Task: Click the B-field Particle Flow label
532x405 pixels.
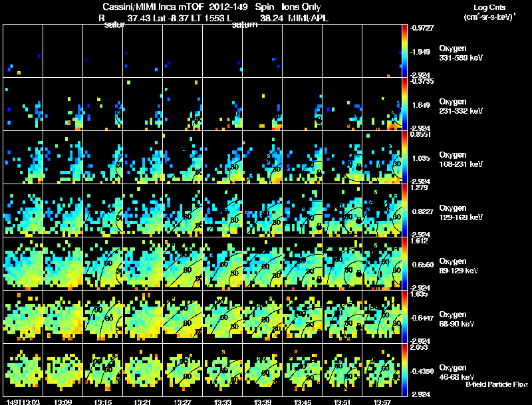Action: [x=497, y=384]
